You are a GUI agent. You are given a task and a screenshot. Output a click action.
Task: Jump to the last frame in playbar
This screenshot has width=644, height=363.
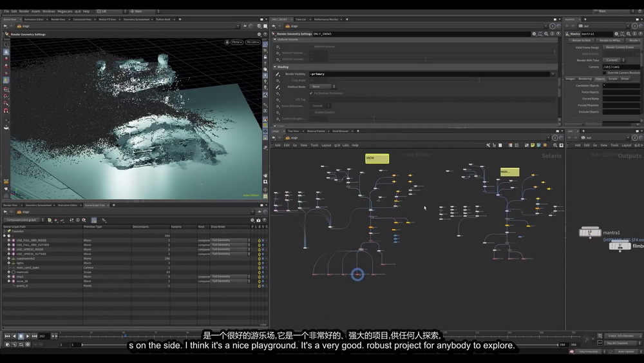(35, 337)
